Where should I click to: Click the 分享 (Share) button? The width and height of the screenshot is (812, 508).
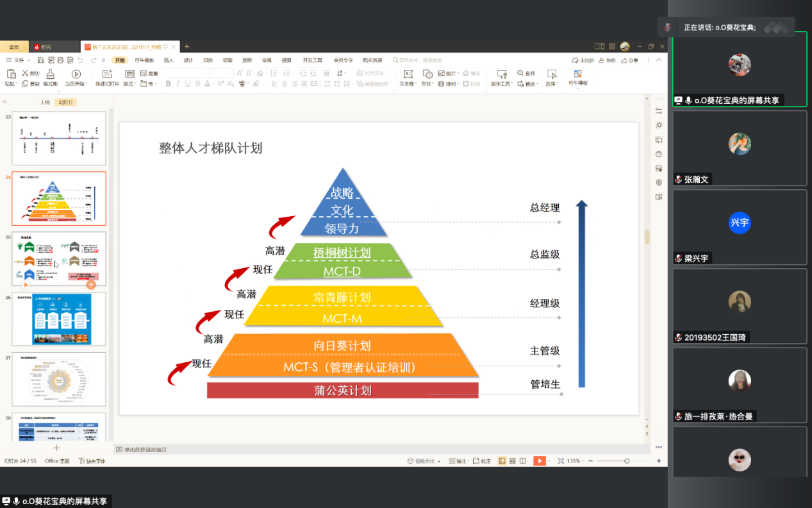coord(630,60)
